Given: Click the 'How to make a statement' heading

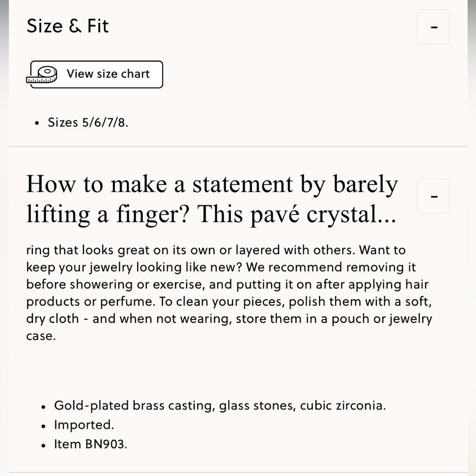Looking at the screenshot, I should 212,199.
